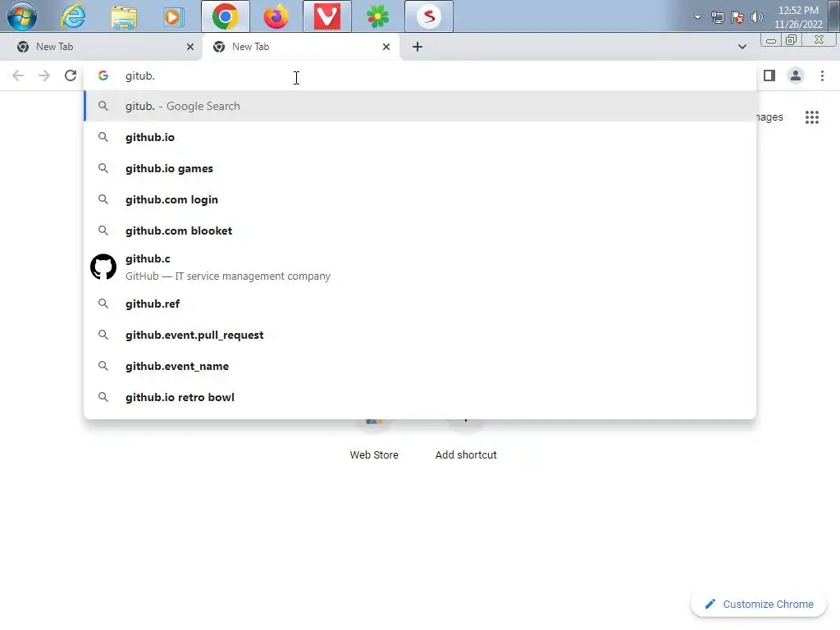The image size is (840, 630).
Task: Close the second New Tab
Action: coord(386,47)
